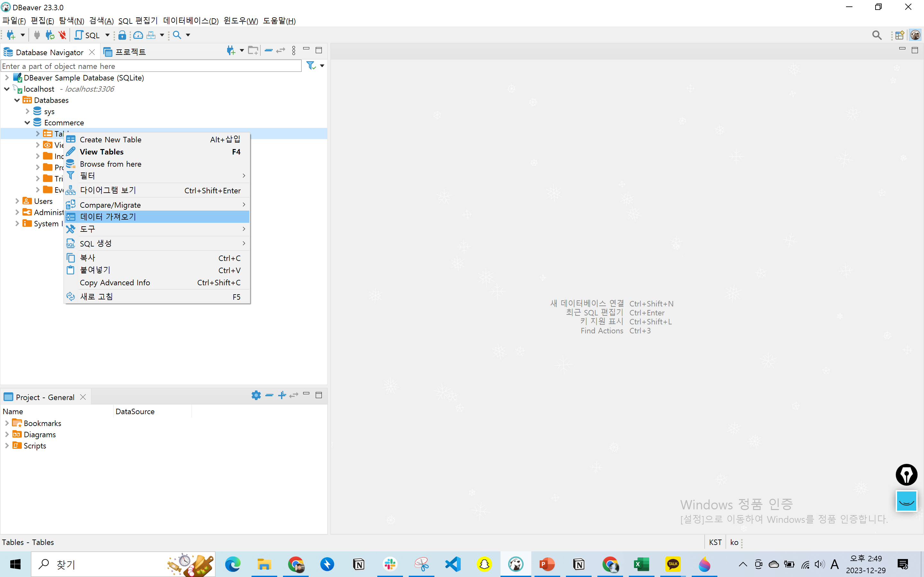The height and width of the screenshot is (577, 924).
Task: Click the Project panel settings gear icon
Action: tap(256, 395)
